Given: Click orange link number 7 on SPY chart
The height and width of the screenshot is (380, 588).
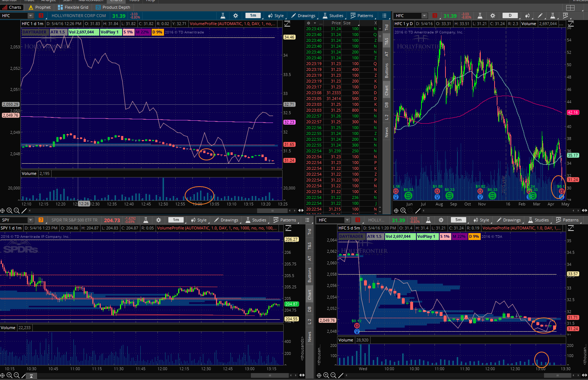Looking at the screenshot, I should 41,220.
